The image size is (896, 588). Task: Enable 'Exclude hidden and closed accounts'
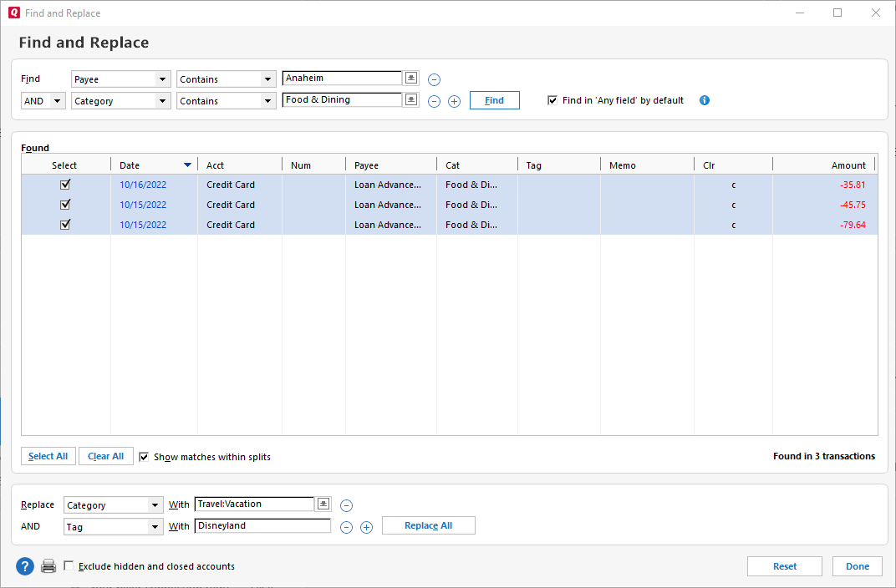point(69,566)
